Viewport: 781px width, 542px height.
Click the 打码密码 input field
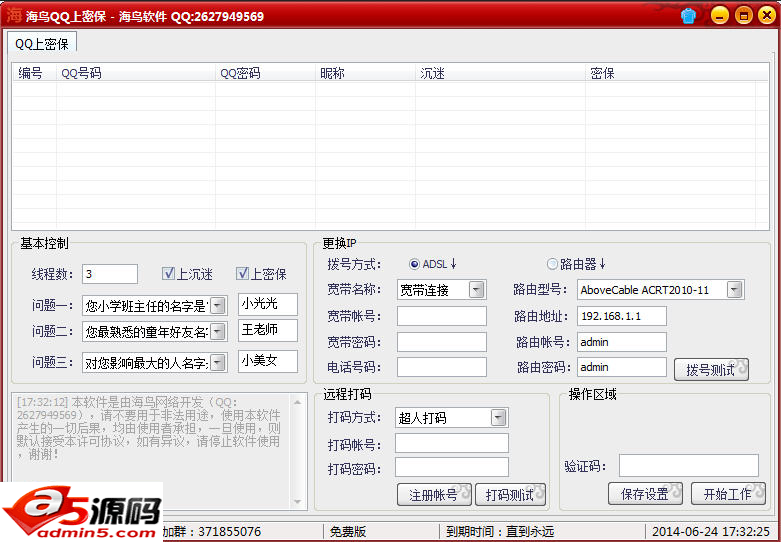click(x=452, y=467)
